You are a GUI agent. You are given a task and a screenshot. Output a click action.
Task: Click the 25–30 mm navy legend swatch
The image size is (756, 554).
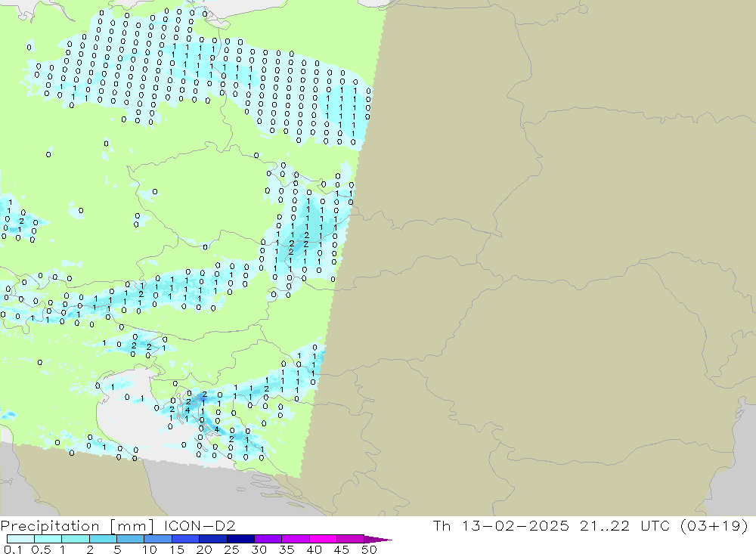click(240, 539)
